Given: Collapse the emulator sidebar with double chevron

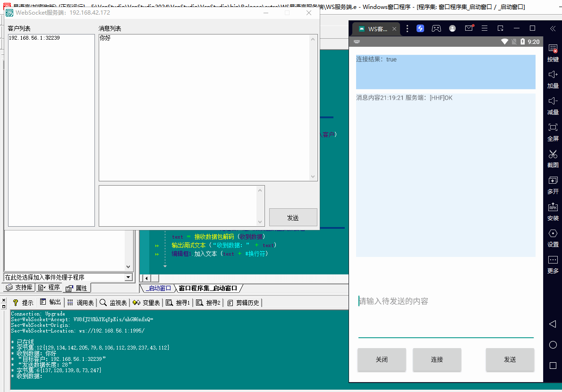Looking at the screenshot, I should 553,28.
